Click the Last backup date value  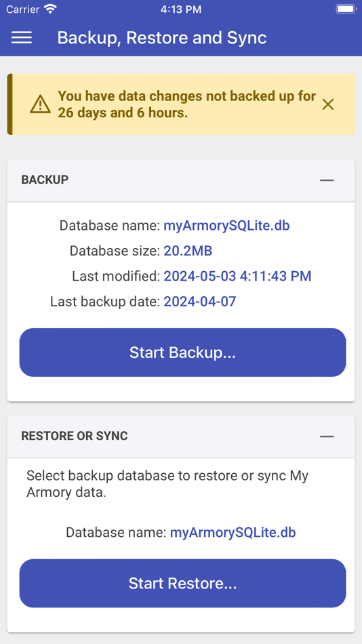coord(200,302)
